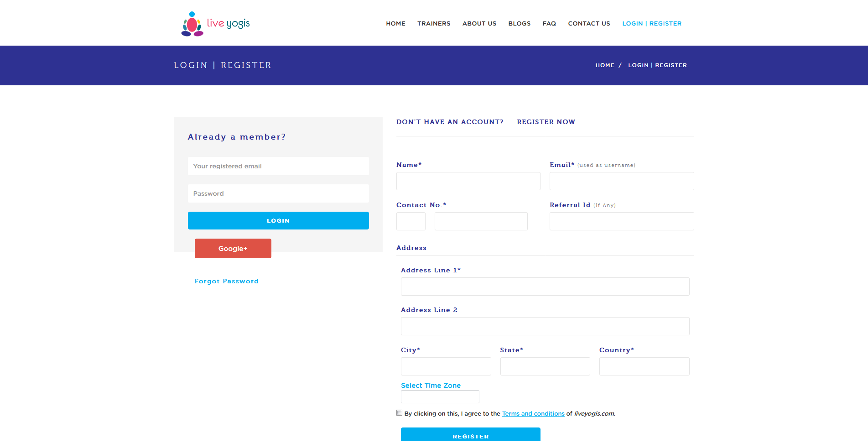Open the Trainers menu item
The image size is (868, 443).
[433, 24]
